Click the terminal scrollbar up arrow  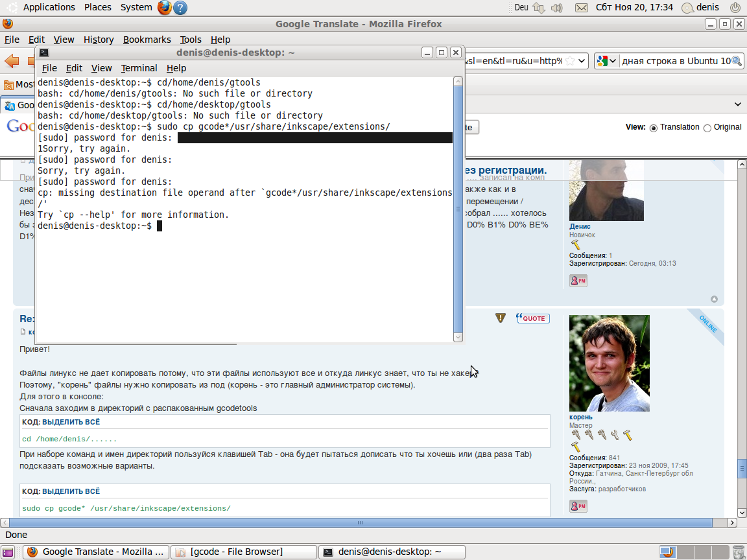(x=458, y=82)
